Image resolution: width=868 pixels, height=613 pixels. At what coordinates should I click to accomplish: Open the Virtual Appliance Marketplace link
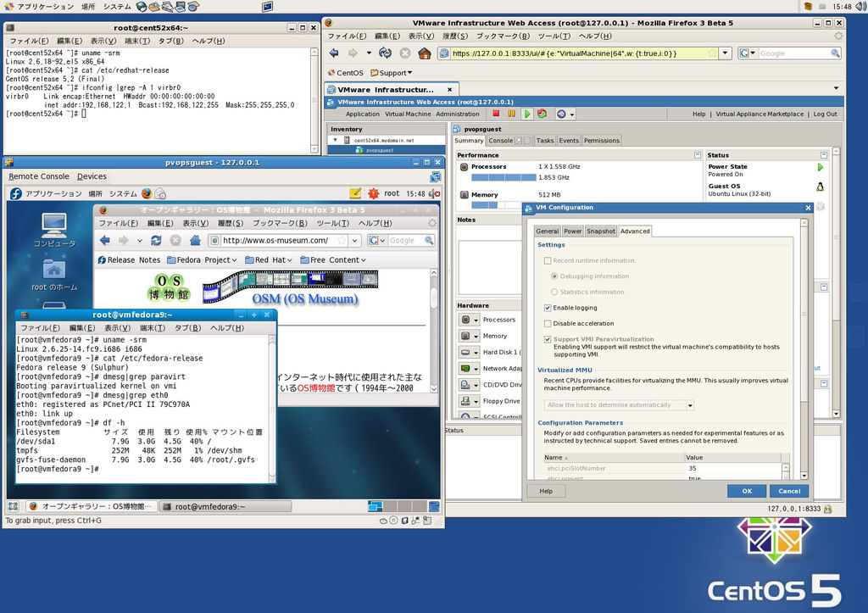(759, 114)
